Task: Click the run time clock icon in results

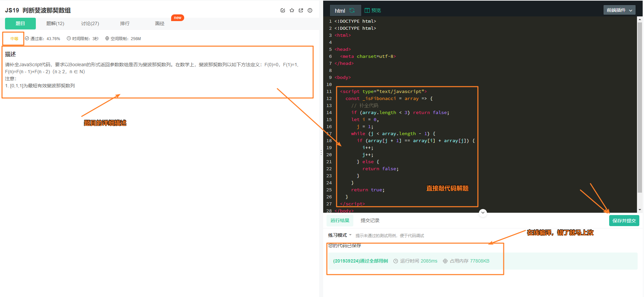Action: (x=396, y=261)
